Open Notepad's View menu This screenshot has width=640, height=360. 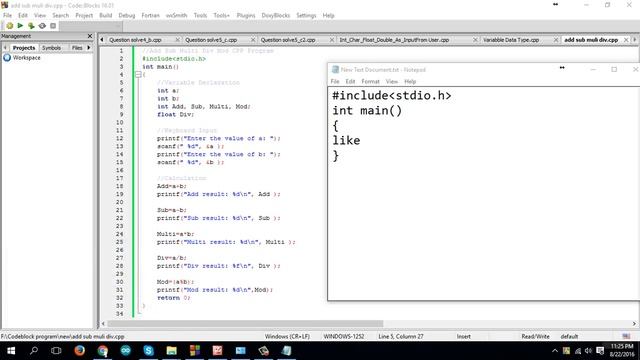click(x=392, y=81)
